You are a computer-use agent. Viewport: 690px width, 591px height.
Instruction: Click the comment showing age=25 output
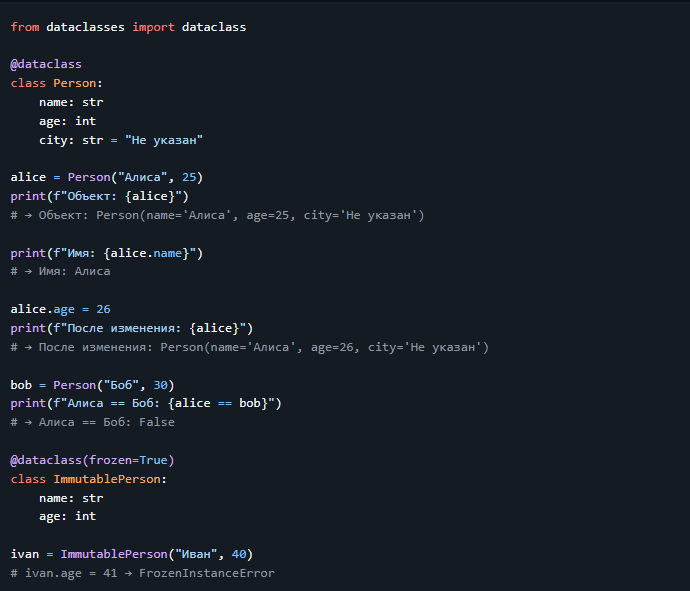(217, 215)
